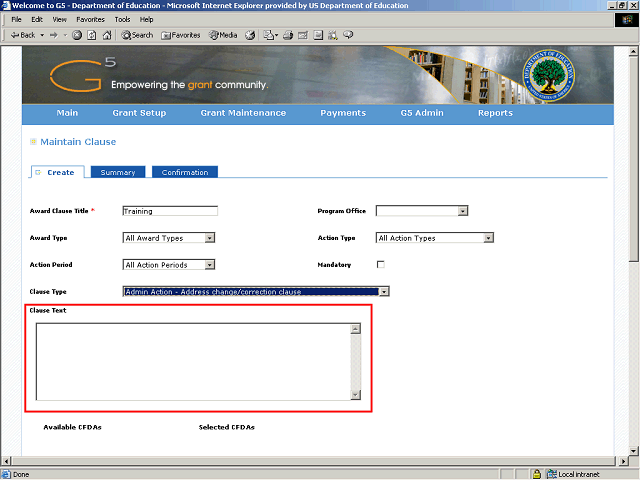Click the Available CFDAs label

click(73, 427)
